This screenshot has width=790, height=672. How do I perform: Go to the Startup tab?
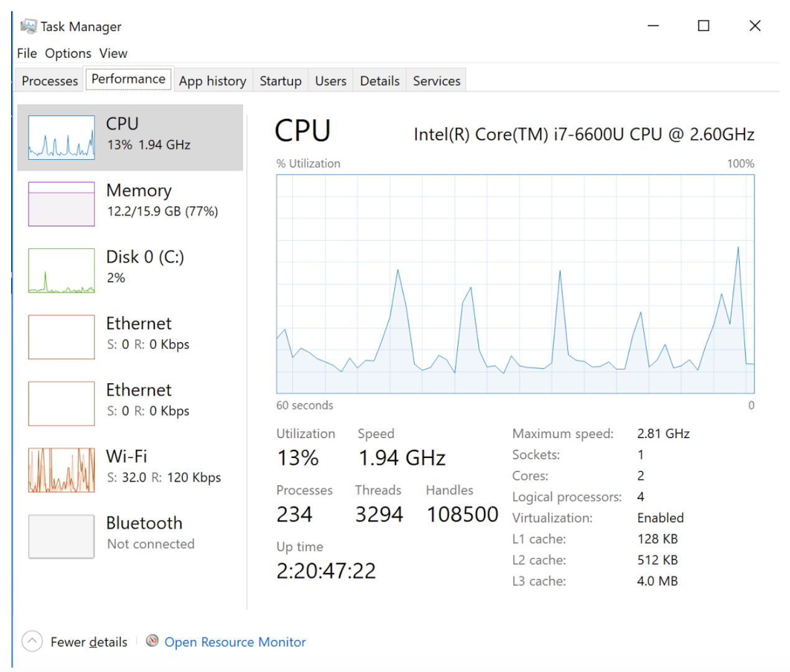pos(281,81)
